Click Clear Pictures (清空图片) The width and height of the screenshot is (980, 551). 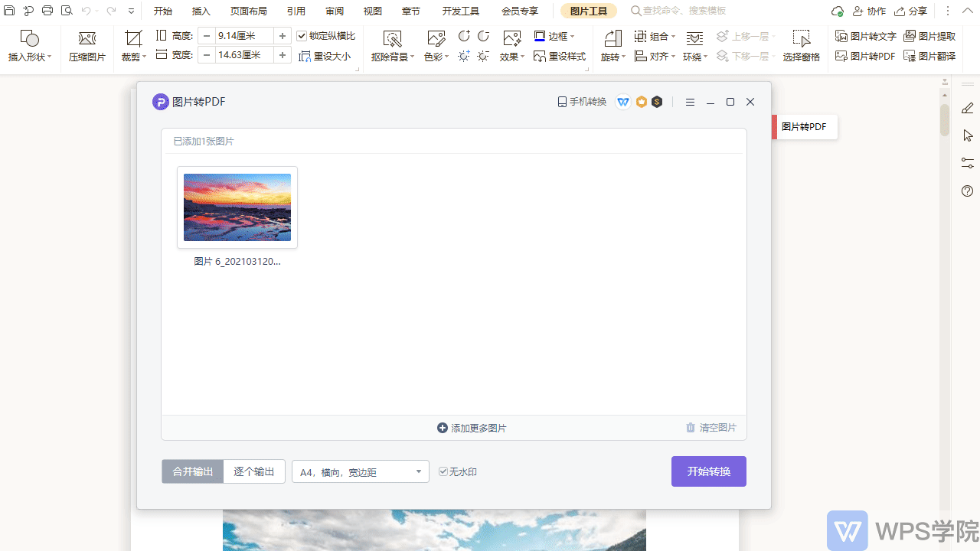[711, 428]
